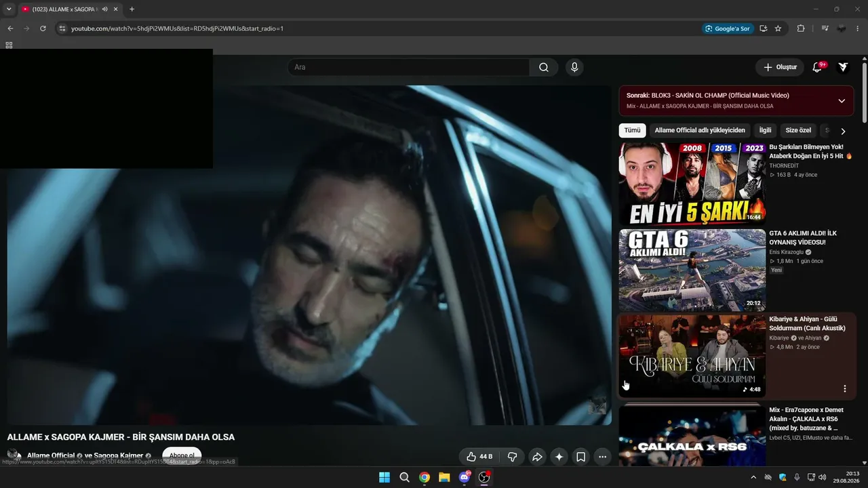The image size is (868, 488).
Task: Click the YouTube search magnifier button
Action: coord(544,67)
